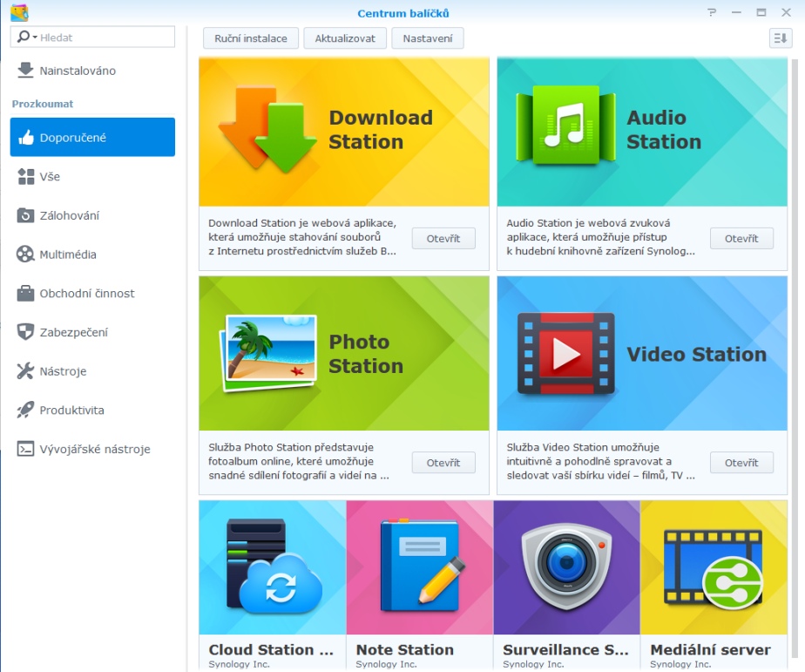Open the Nastavení settings button
The height and width of the screenshot is (672, 805).
coord(428,38)
